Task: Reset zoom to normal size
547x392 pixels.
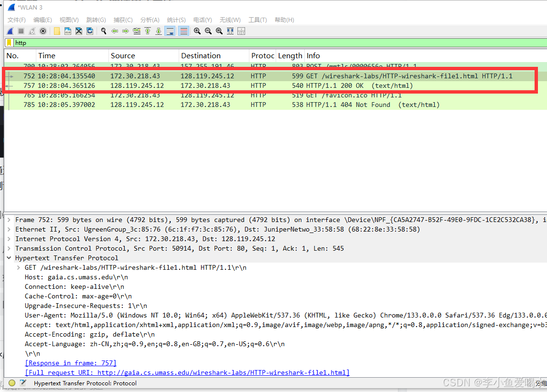Action: tap(219, 31)
